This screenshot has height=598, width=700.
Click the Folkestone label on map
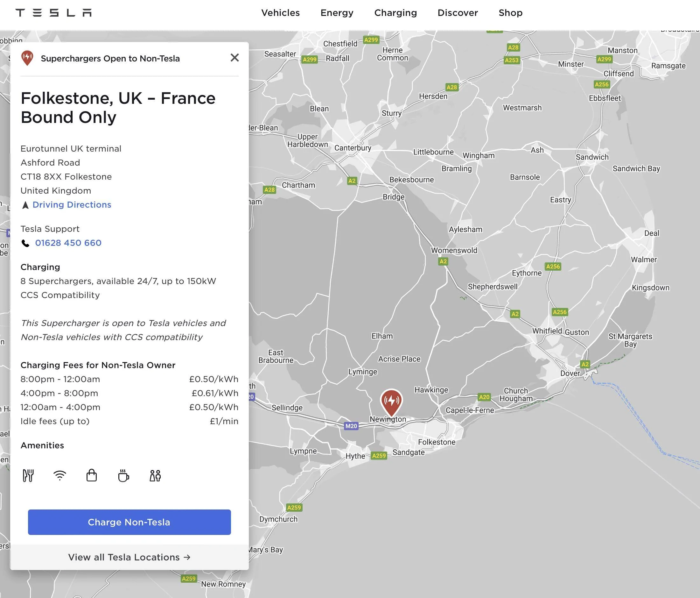click(437, 442)
